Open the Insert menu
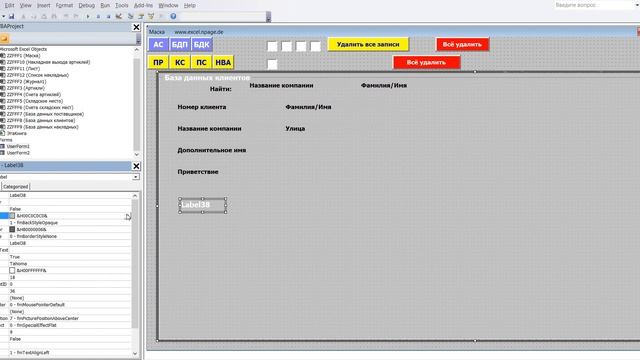 point(44,5)
